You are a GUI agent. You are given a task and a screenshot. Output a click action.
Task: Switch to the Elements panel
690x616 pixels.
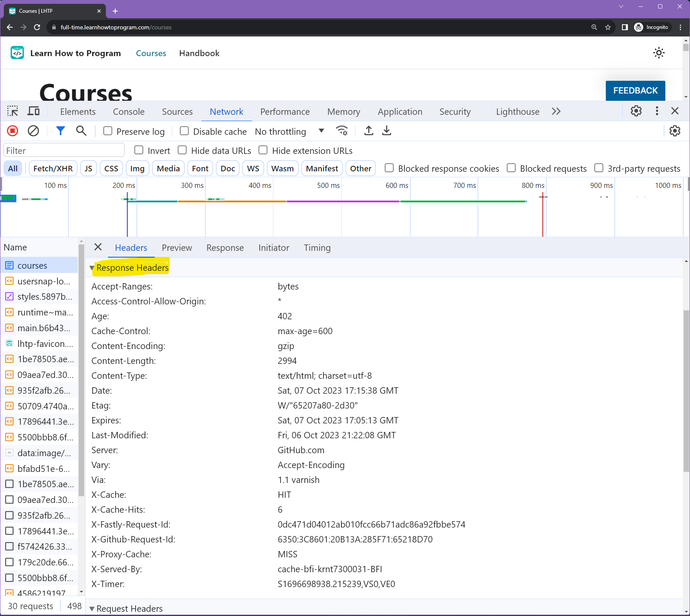click(78, 112)
